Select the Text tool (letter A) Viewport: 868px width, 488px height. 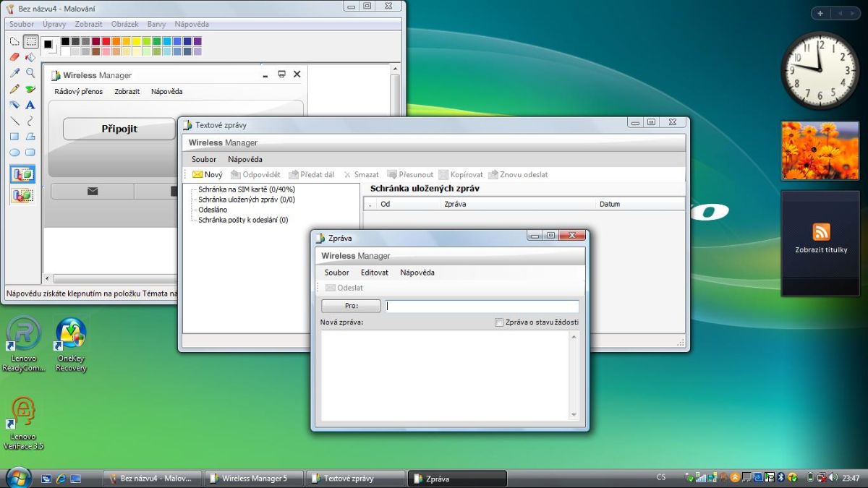pyautogui.click(x=30, y=105)
